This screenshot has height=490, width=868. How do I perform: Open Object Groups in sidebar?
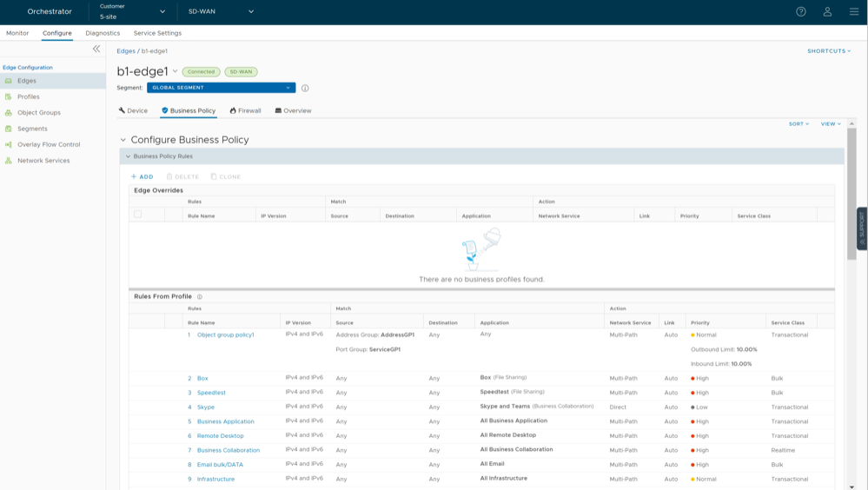pyautogui.click(x=39, y=113)
